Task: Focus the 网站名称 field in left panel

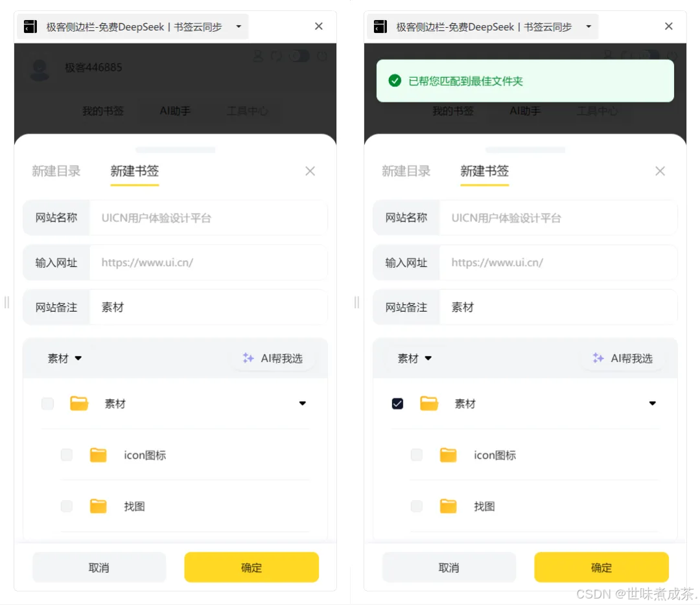Action: pos(209,218)
